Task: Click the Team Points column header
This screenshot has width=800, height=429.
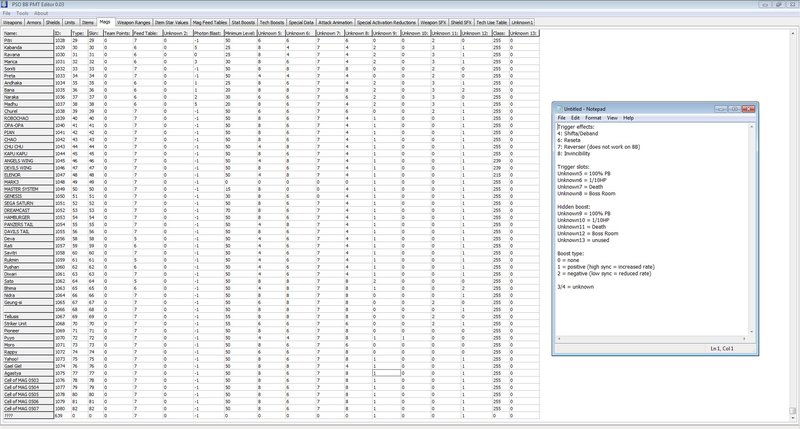Action: pos(117,33)
